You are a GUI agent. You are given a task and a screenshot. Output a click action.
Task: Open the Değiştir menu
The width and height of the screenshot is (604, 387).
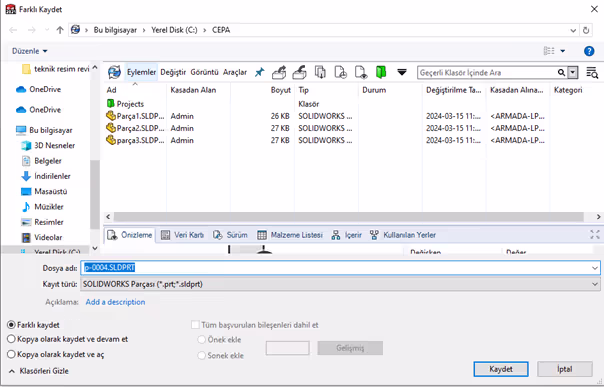point(173,72)
